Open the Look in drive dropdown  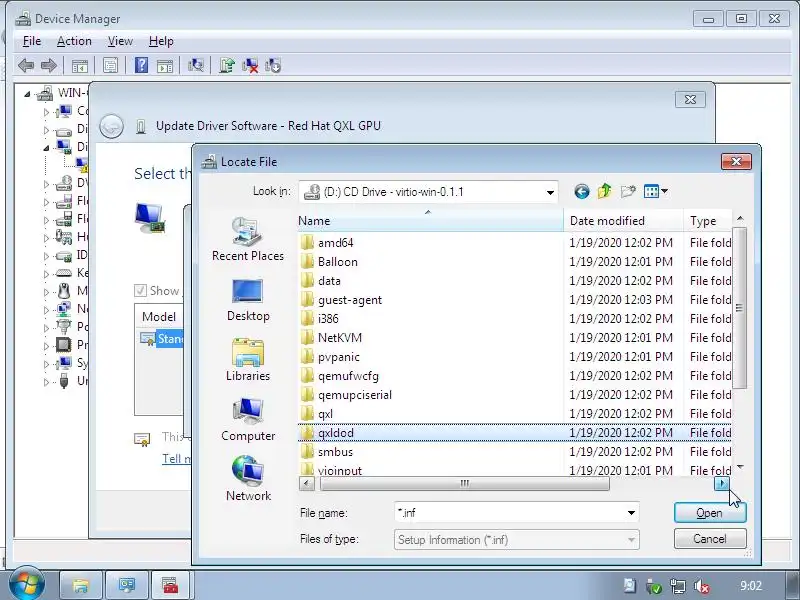pyautogui.click(x=550, y=192)
